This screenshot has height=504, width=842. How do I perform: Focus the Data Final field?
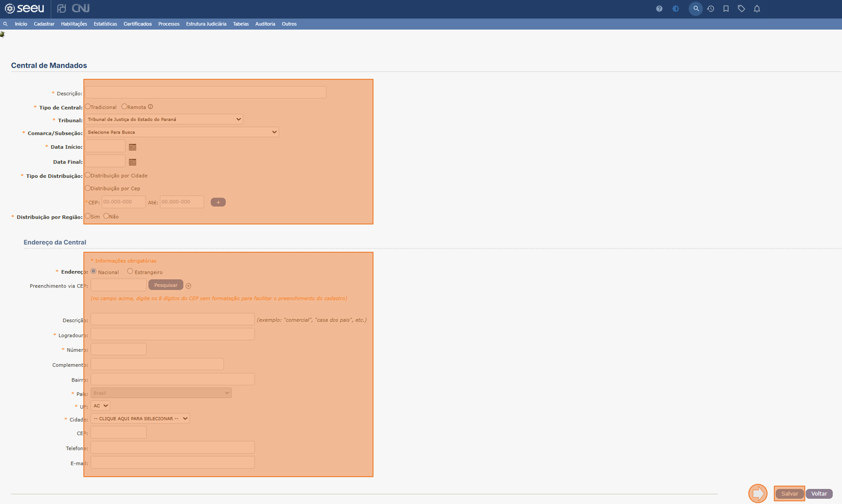pos(105,161)
